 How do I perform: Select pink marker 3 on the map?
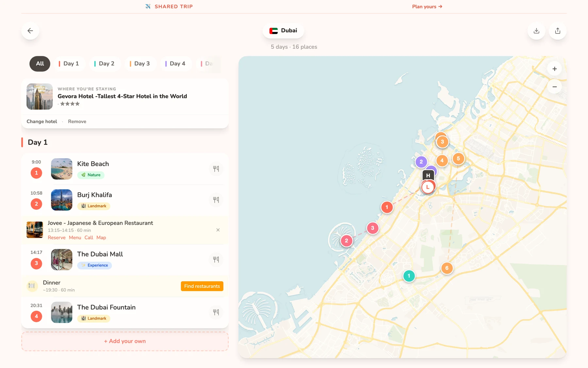click(x=372, y=228)
